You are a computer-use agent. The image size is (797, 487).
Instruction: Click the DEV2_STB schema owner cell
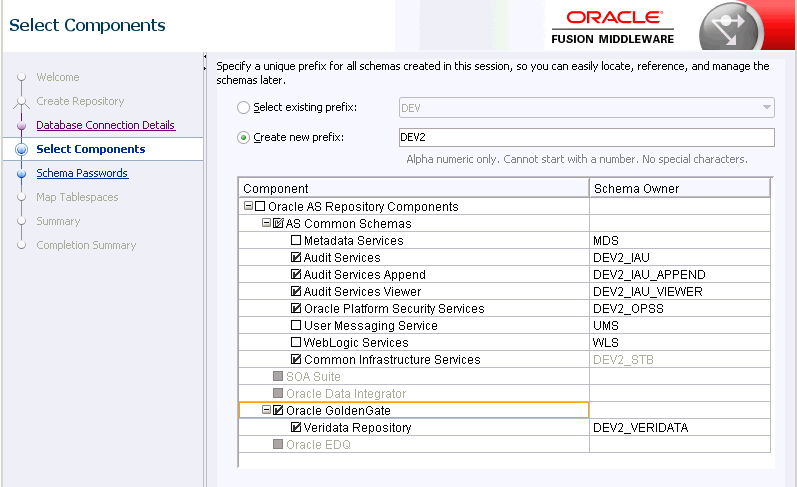[x=680, y=359]
